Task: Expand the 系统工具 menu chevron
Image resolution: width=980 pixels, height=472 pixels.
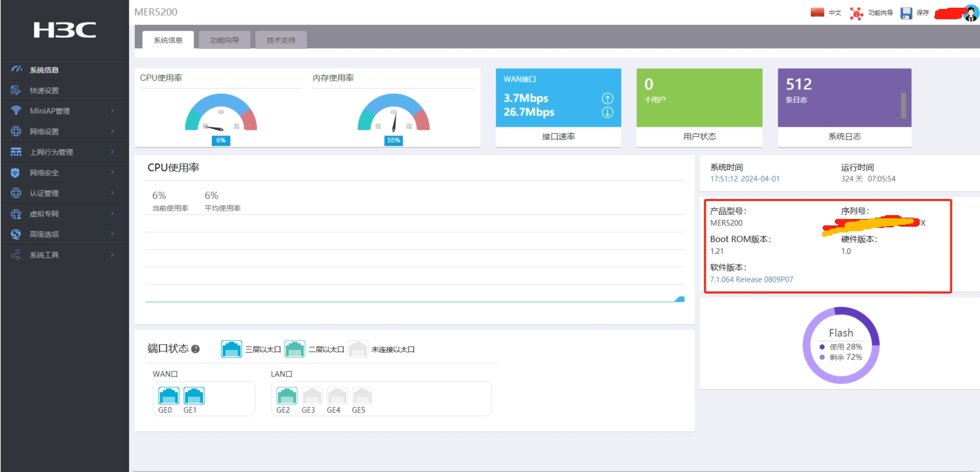Action: (112, 255)
